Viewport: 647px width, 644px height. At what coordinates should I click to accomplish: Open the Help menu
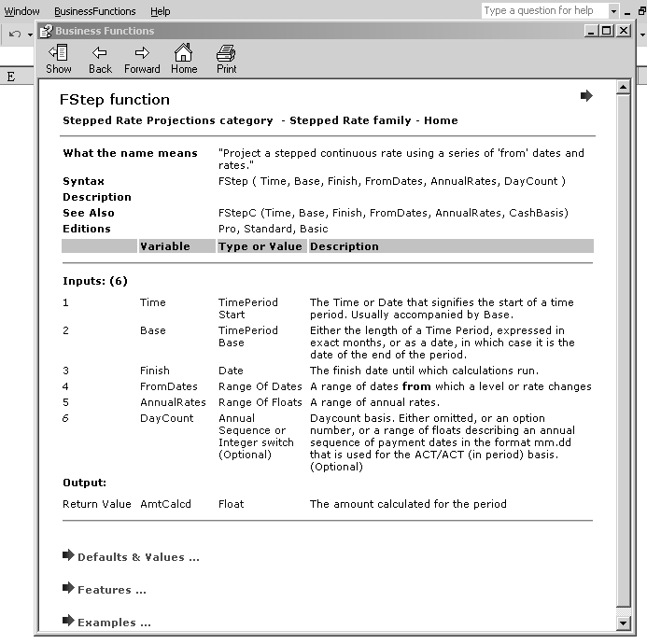161,11
